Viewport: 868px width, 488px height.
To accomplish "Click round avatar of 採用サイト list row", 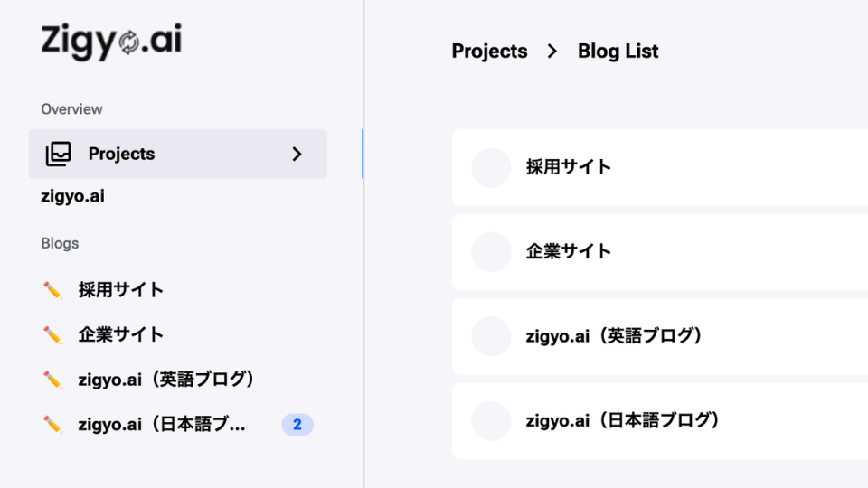I will click(491, 167).
